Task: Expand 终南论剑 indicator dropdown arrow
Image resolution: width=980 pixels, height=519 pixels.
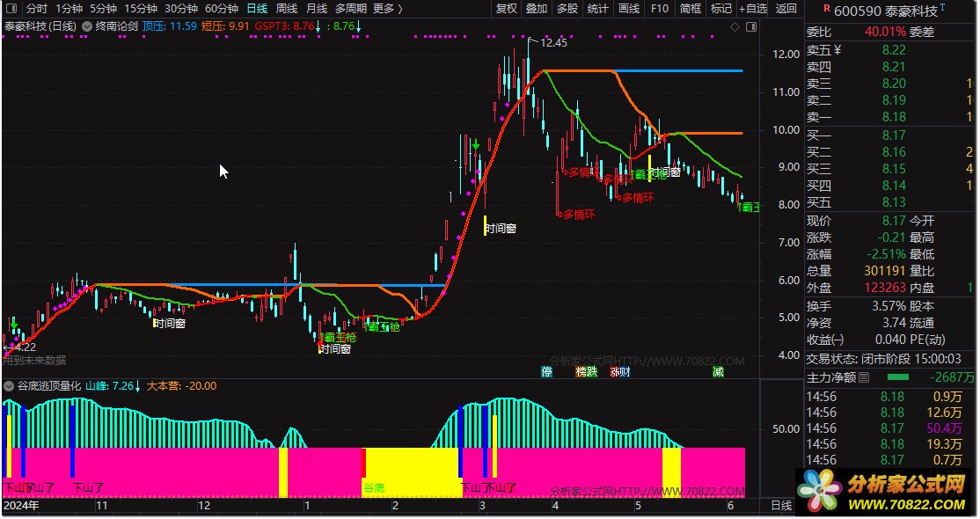Action: [x=87, y=27]
